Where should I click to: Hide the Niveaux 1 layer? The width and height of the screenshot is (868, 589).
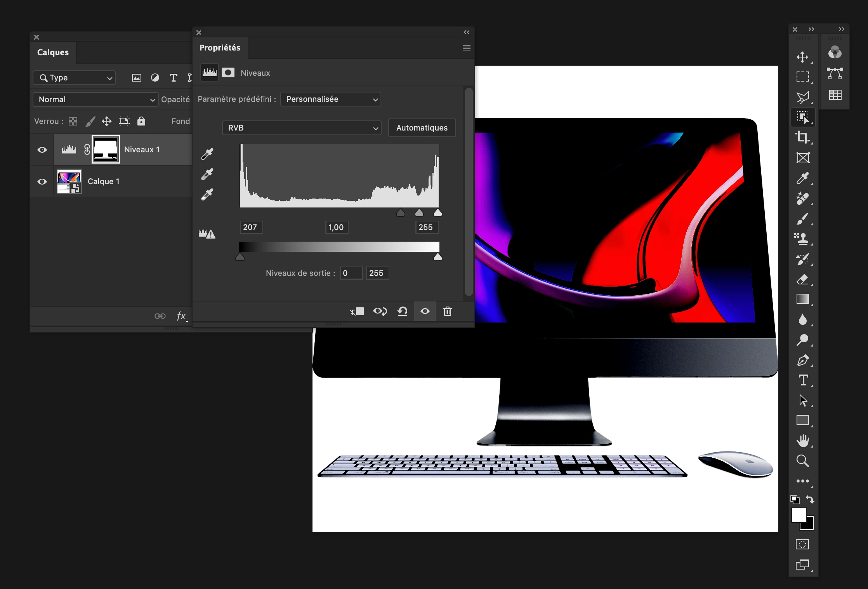tap(42, 150)
